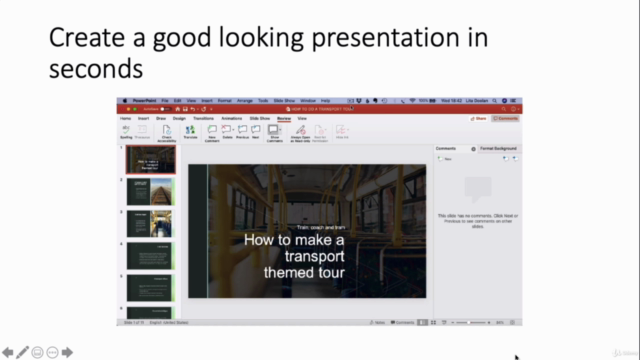The image size is (640, 360).
Task: Open the slideshow see-all-slides button
Action: pos(38,352)
